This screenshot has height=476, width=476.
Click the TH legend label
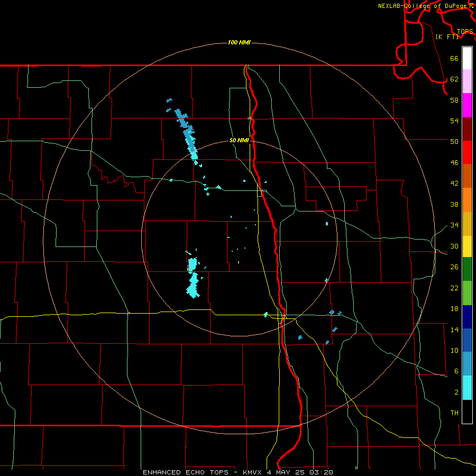(x=454, y=413)
